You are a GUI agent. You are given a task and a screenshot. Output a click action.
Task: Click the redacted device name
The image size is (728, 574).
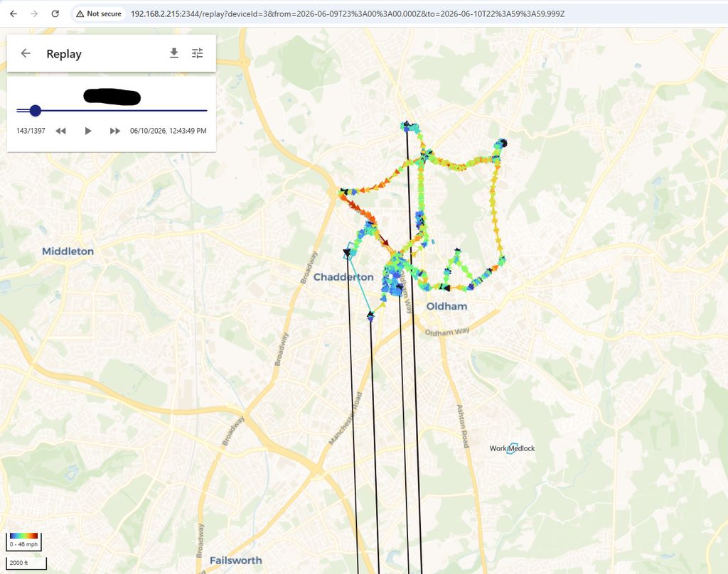[112, 97]
